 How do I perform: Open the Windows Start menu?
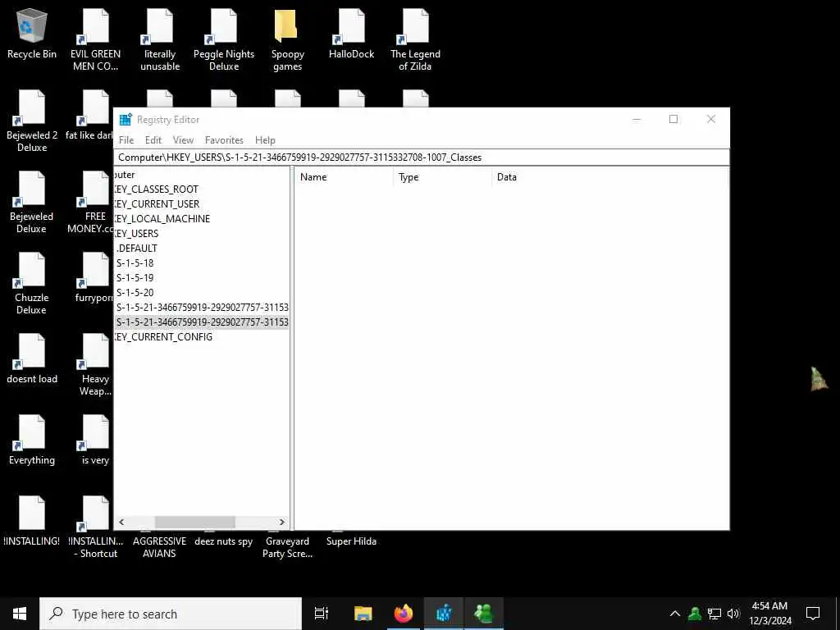[x=20, y=614]
